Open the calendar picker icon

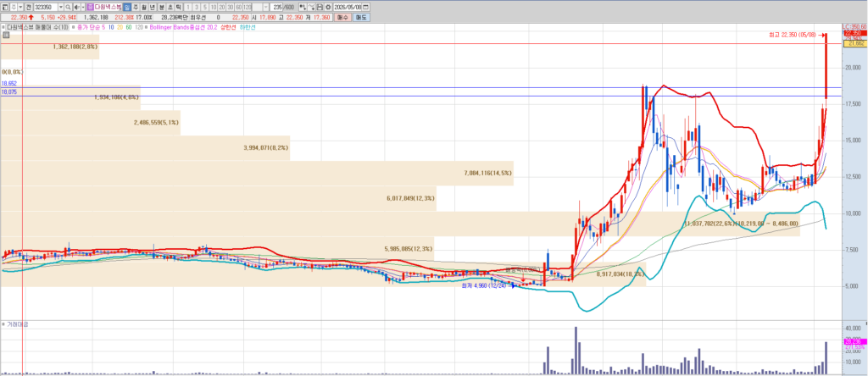coord(365,7)
